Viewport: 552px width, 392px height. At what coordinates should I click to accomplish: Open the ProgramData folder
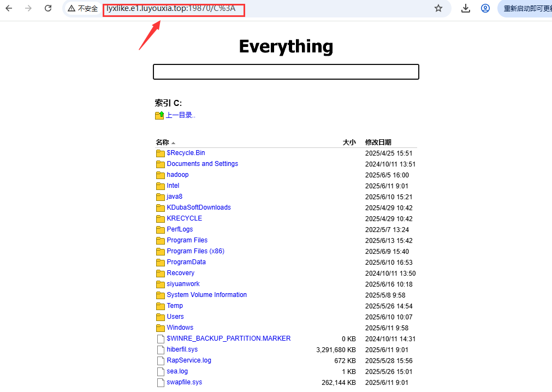186,262
